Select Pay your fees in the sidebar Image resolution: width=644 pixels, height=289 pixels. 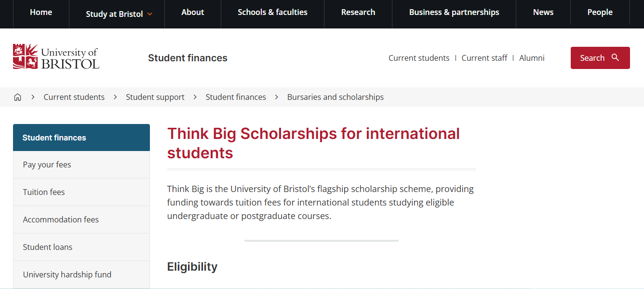(x=47, y=165)
